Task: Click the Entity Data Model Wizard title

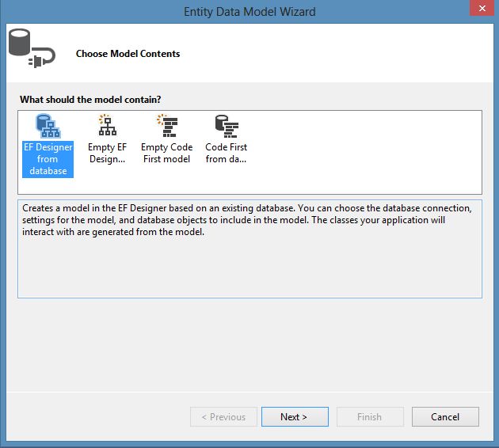Action: tap(249, 12)
